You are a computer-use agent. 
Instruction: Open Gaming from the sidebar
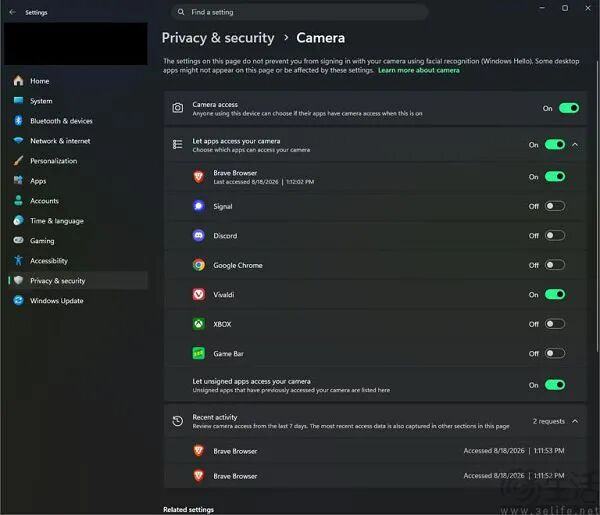(78, 240)
